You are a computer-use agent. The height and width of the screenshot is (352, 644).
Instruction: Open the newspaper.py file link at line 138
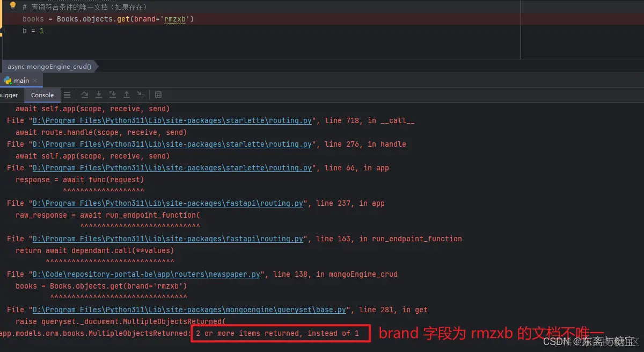click(x=147, y=274)
